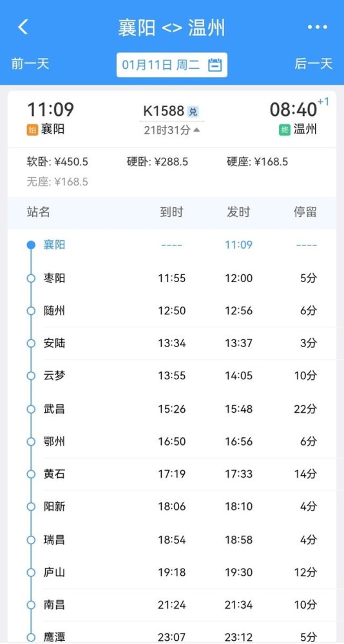This screenshot has width=344, height=644.
Task: Collapse the 21时31分 duration arrow
Action: pos(197,130)
